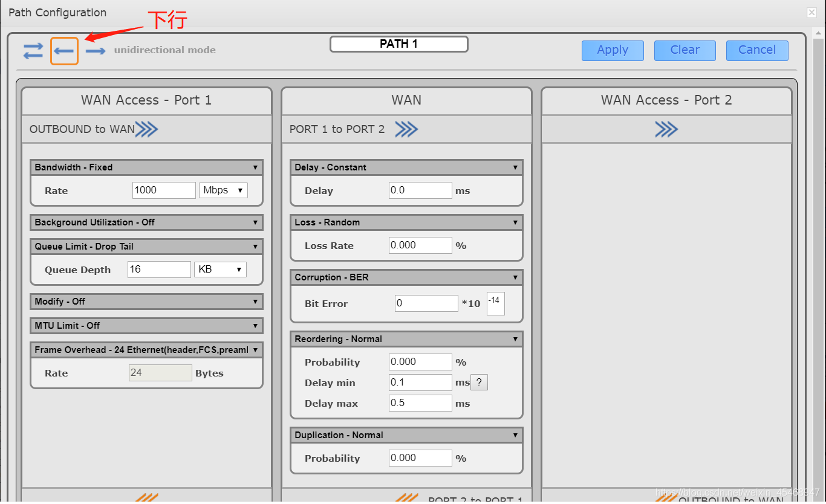Edit the PATH 1 name field
The height and width of the screenshot is (504, 826).
pos(399,44)
